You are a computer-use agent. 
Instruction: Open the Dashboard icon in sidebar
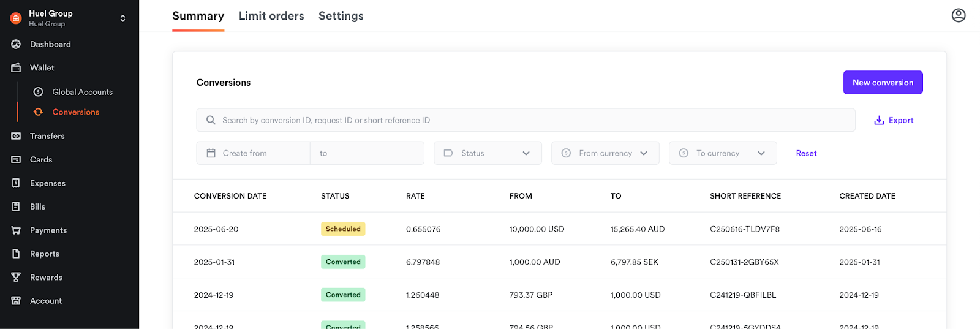tap(16, 44)
